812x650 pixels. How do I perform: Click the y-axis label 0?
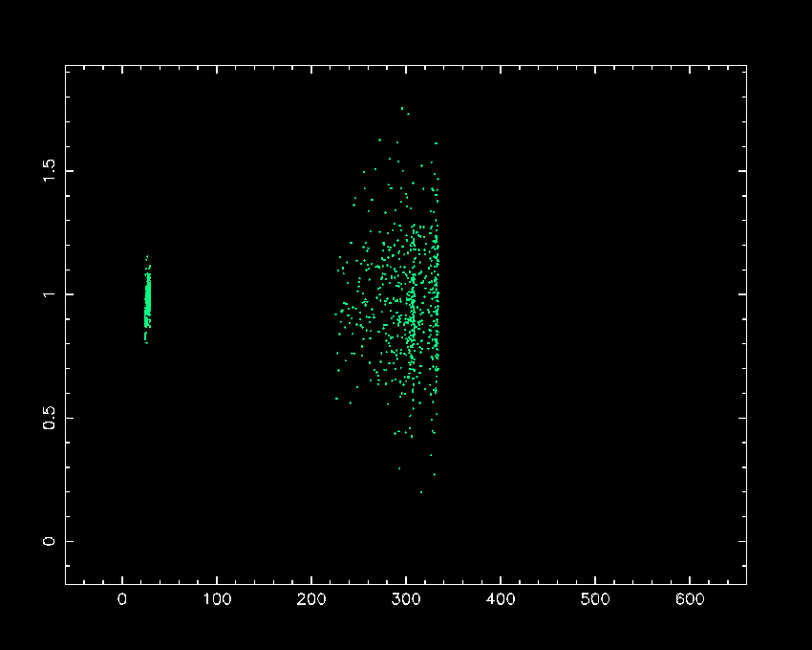(x=49, y=541)
